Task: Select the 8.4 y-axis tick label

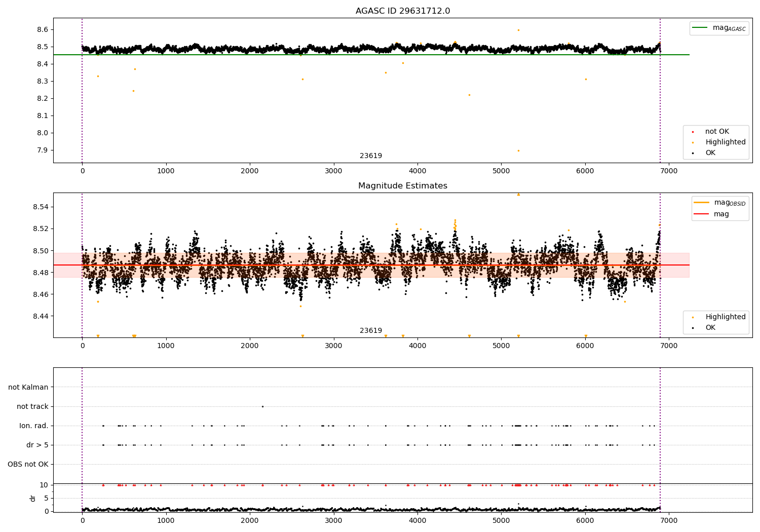Action: tap(43, 64)
